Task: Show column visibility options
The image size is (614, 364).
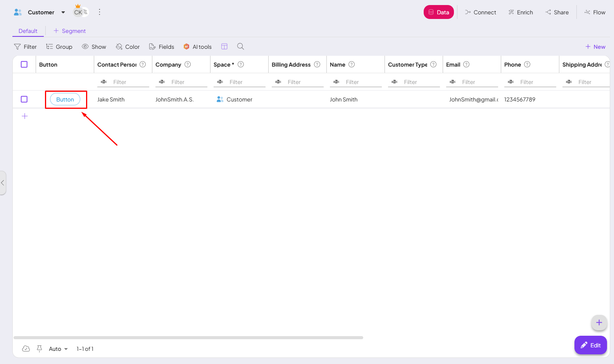Action: pos(94,47)
